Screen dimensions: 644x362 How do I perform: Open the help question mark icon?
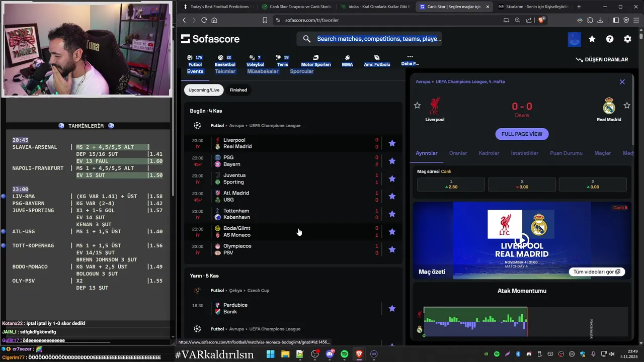coord(610,39)
